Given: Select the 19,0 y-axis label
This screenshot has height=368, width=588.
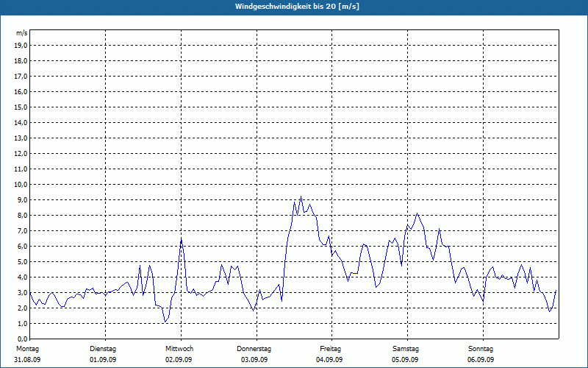Looking at the screenshot, I should click(x=20, y=46).
